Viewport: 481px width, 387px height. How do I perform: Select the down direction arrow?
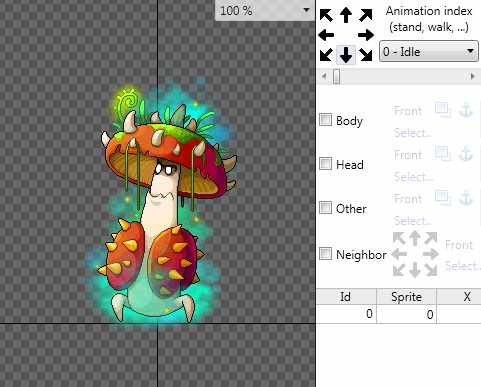[x=346, y=54]
